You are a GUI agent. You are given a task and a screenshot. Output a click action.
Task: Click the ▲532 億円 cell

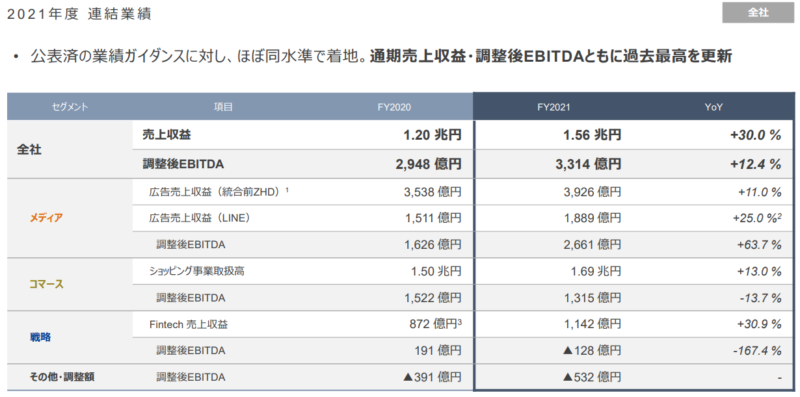coord(592,377)
